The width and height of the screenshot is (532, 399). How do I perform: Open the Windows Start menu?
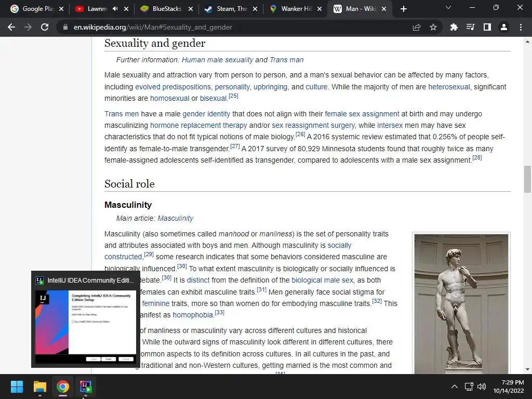pos(17,387)
